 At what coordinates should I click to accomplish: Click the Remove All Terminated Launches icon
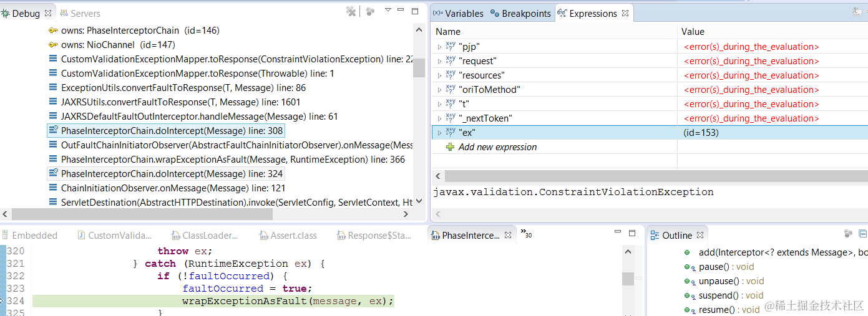pyautogui.click(x=351, y=11)
